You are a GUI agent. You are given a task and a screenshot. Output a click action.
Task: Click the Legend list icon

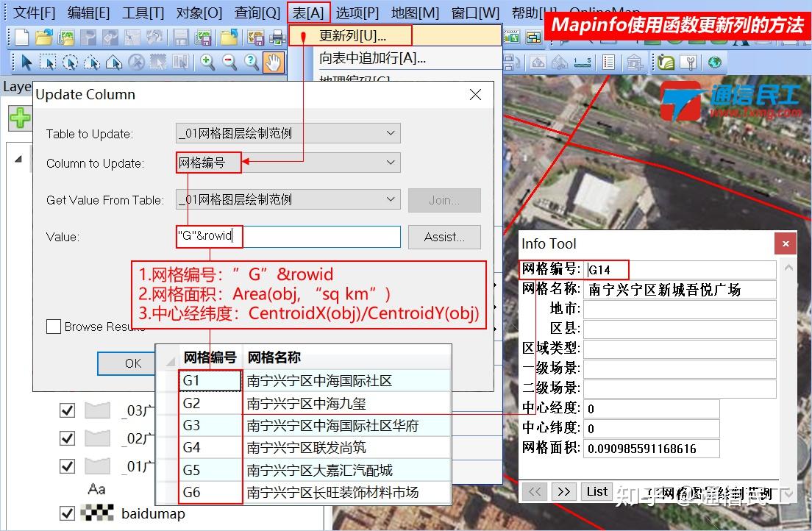(x=608, y=63)
